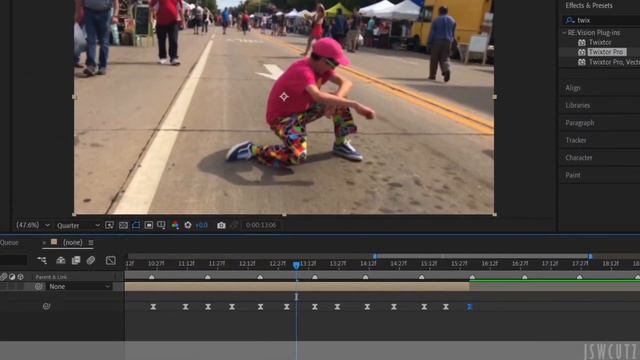The width and height of the screenshot is (640, 360).
Task: Select the Twixtor effect
Action: coord(600,42)
